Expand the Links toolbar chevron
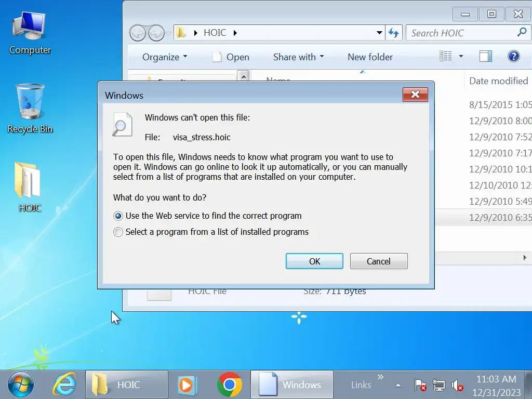 click(x=380, y=377)
